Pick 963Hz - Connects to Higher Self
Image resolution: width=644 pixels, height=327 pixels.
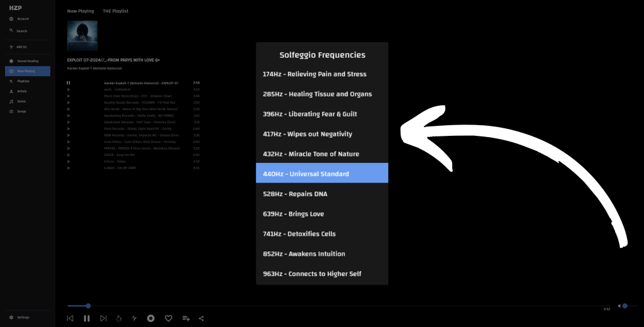[321, 274]
